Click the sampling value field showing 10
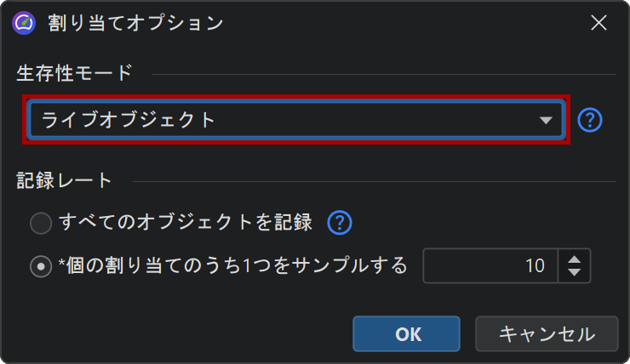 [490, 265]
